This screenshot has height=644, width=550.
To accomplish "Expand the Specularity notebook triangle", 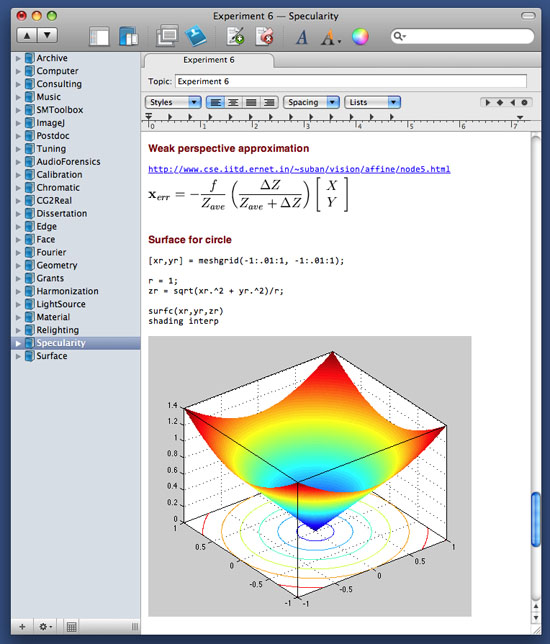I will click(18, 343).
